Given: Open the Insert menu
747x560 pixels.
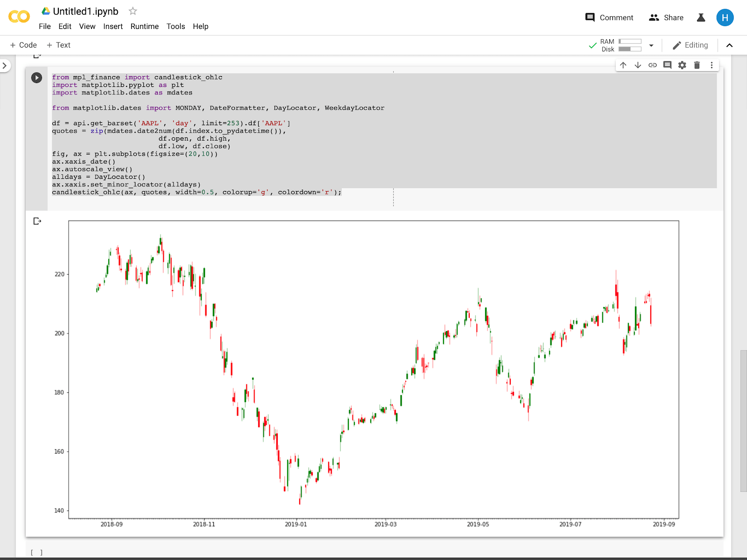Looking at the screenshot, I should tap(113, 26).
